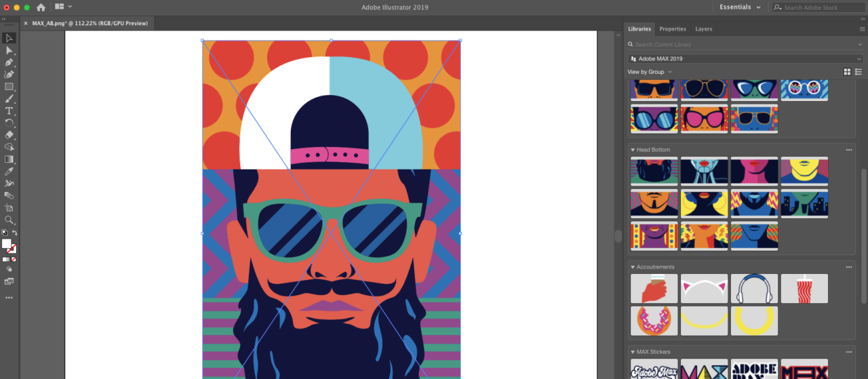
Task: Switch libraries to grid view
Action: [847, 72]
